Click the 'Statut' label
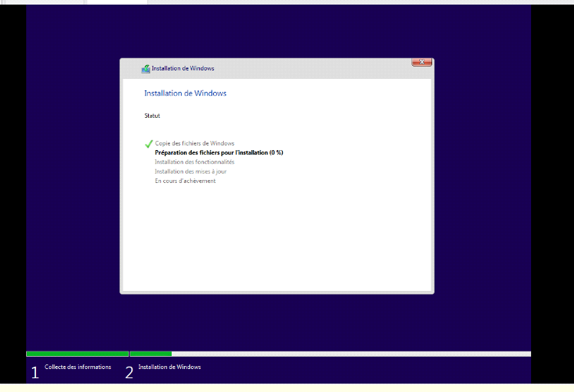Screen dimensions: 574x392 pyautogui.click(x=152, y=116)
